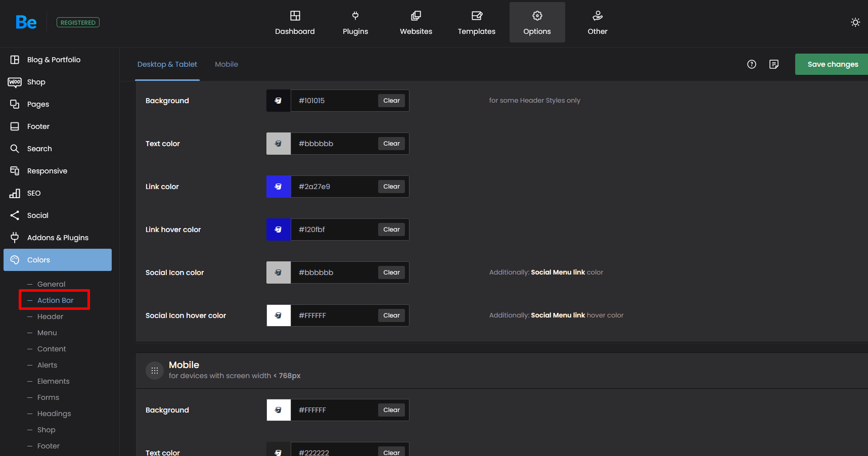Open Social Icon color swatch
The height and width of the screenshot is (456, 868).
pyautogui.click(x=279, y=272)
